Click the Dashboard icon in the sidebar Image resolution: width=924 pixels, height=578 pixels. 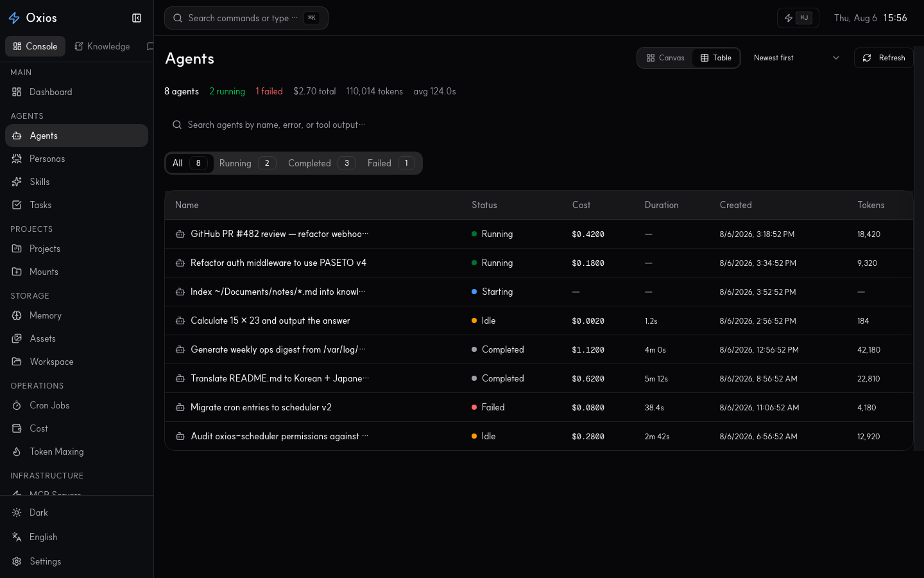(17, 92)
